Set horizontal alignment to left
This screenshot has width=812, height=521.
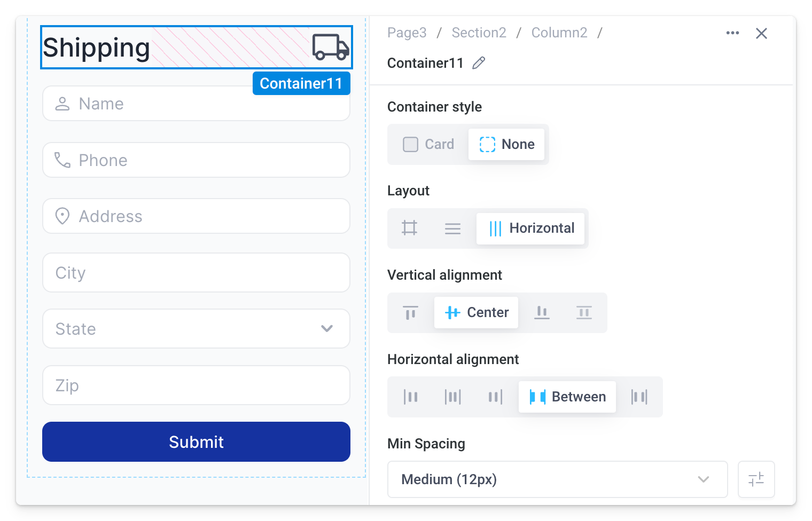coord(410,397)
